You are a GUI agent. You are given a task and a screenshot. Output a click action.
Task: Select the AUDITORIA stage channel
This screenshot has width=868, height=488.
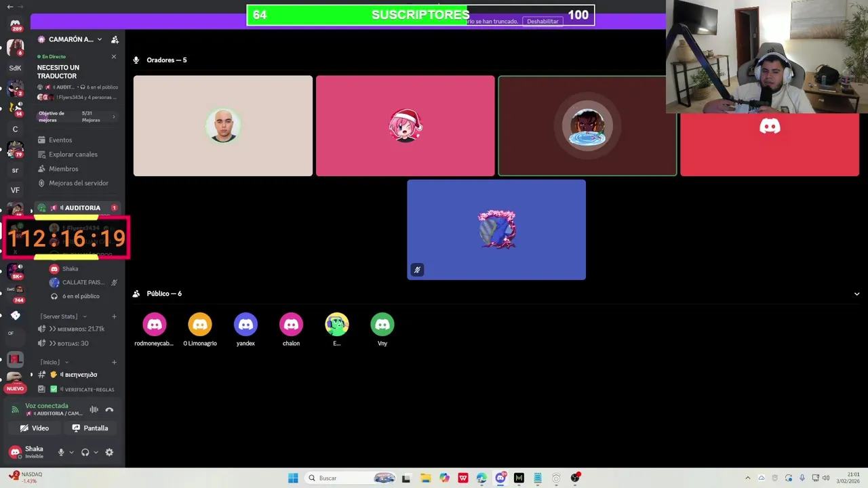(x=77, y=208)
